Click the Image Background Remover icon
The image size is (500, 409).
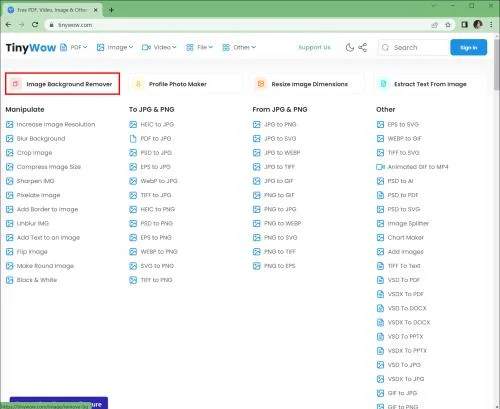[15, 84]
